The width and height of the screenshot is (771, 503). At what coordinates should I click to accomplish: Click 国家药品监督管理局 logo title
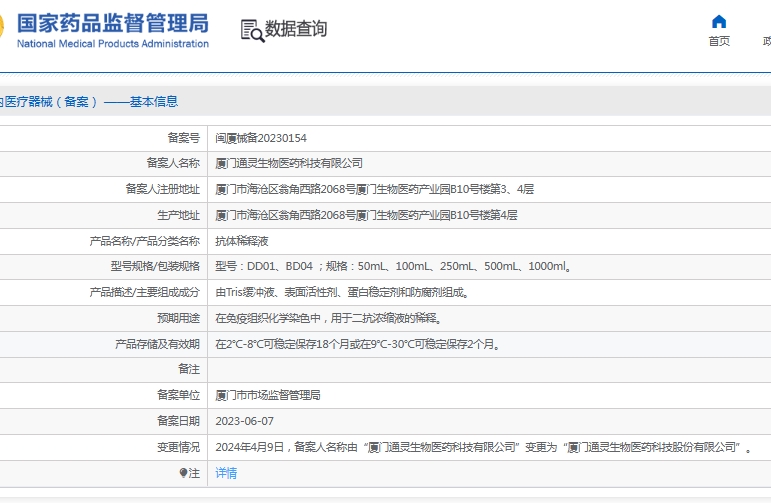pos(113,23)
